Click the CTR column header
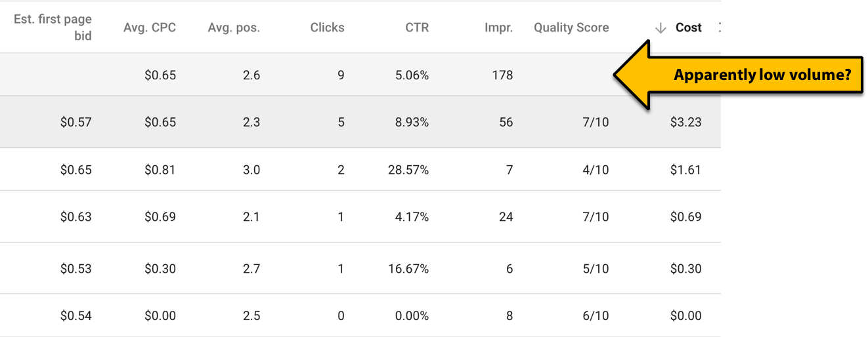 [417, 28]
